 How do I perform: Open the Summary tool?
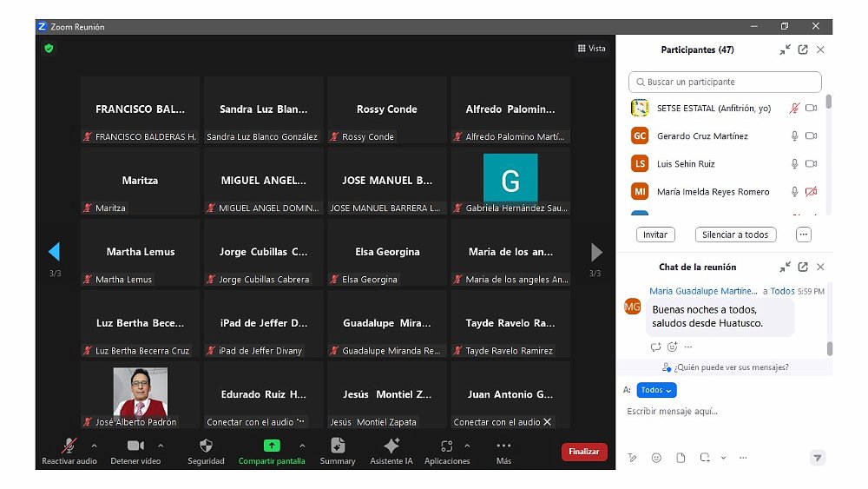pyautogui.click(x=338, y=446)
